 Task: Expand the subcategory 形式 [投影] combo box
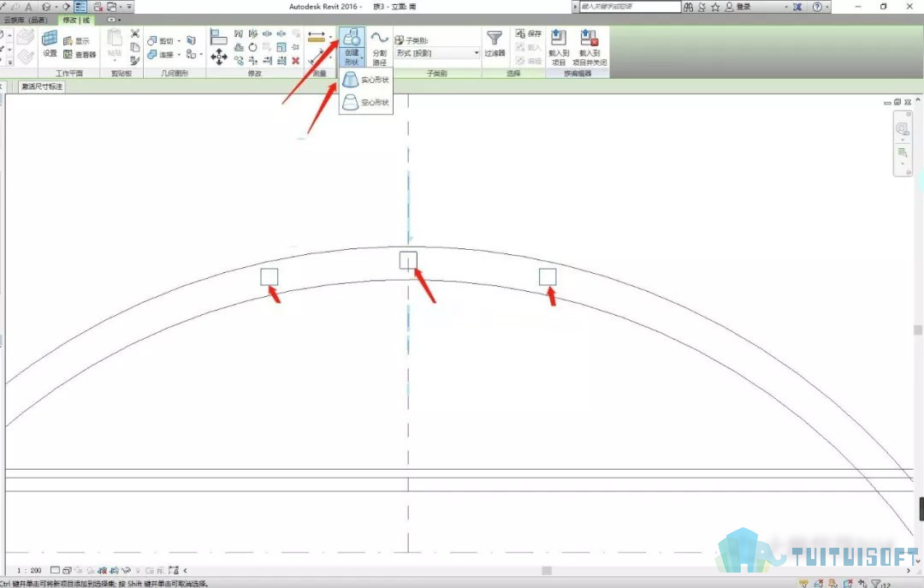(x=437, y=53)
